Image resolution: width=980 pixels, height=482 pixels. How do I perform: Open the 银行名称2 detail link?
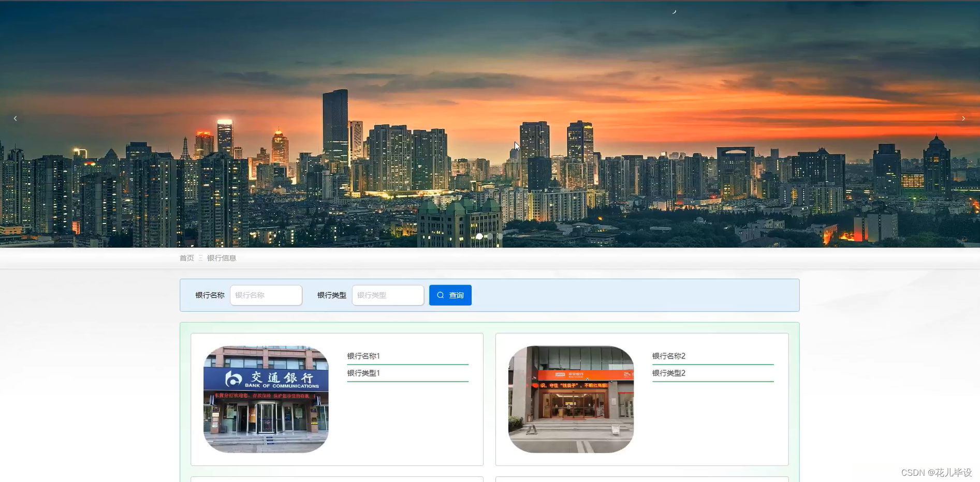click(668, 356)
